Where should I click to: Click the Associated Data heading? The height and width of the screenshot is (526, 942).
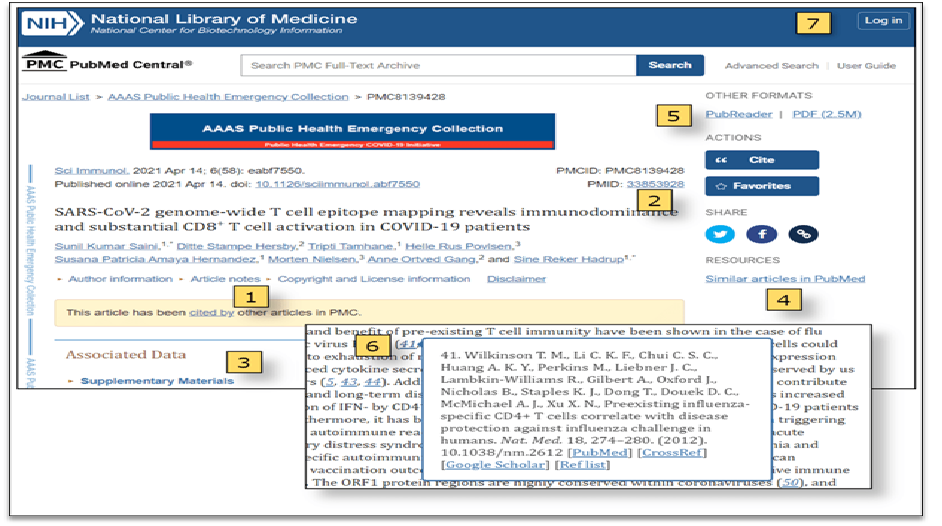126,355
